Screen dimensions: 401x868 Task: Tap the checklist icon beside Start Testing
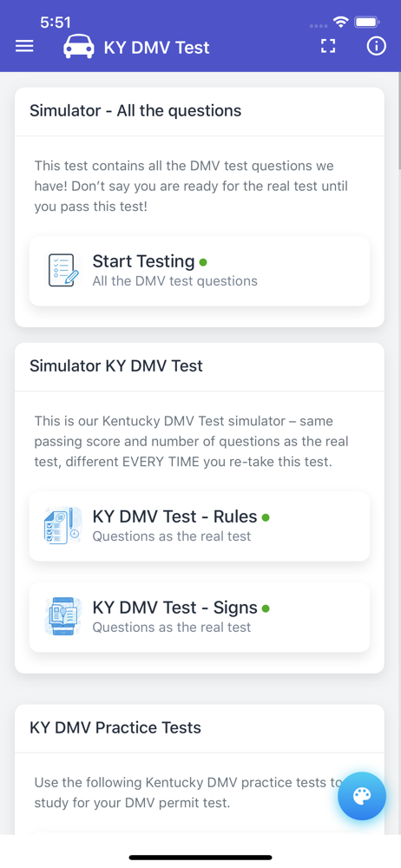[63, 271]
